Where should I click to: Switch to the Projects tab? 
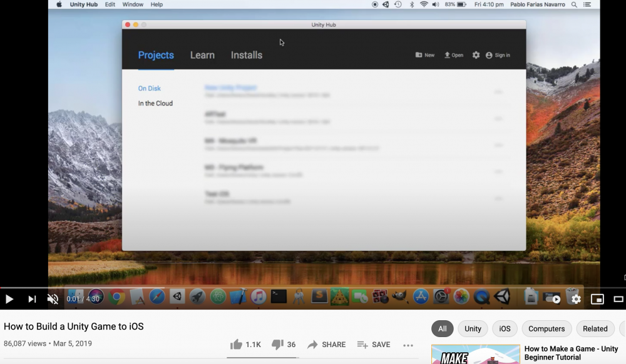click(x=156, y=55)
